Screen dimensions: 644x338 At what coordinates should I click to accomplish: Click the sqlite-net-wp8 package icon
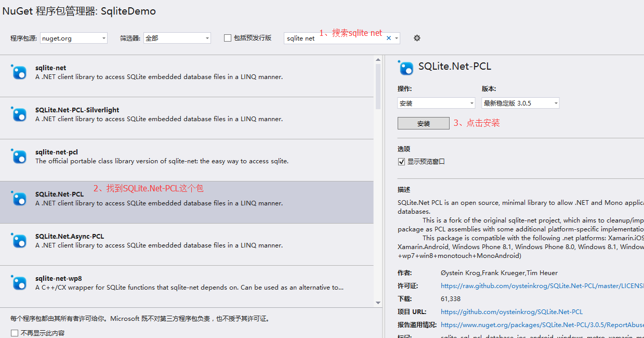tap(19, 283)
